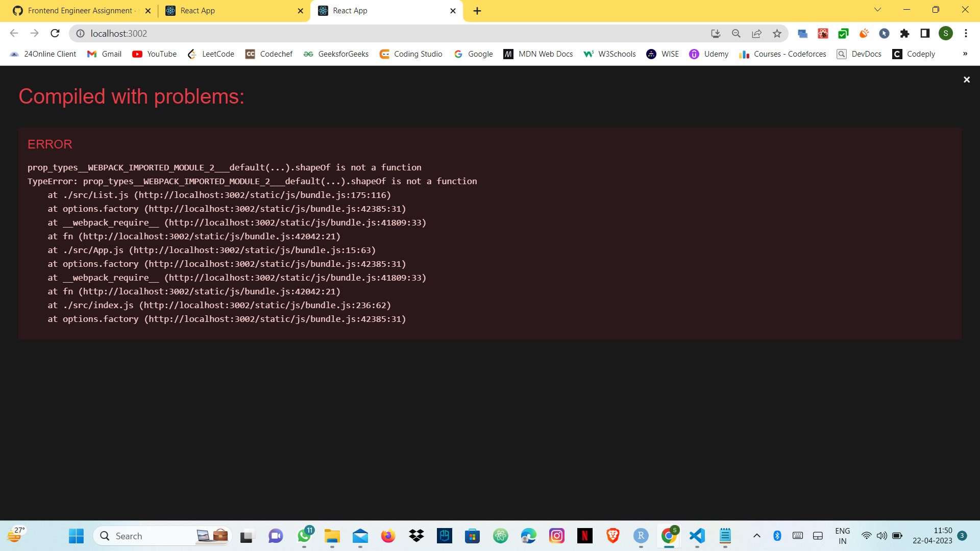This screenshot has width=980, height=551.
Task: Reload the localhost page
Action: tap(55, 33)
